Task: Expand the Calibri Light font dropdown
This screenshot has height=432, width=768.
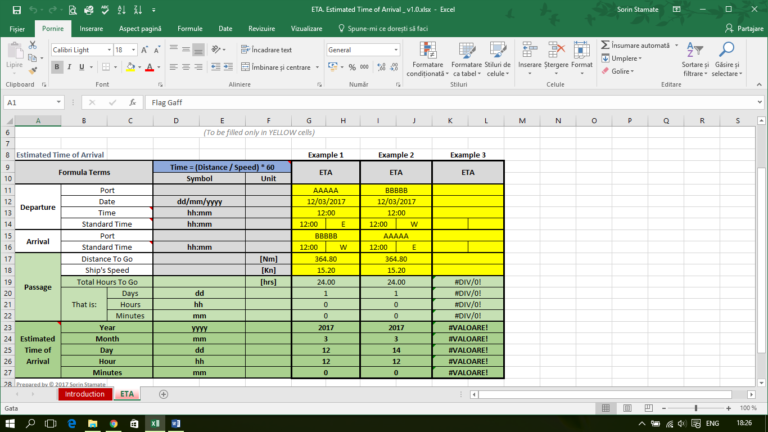Action: [x=106, y=49]
